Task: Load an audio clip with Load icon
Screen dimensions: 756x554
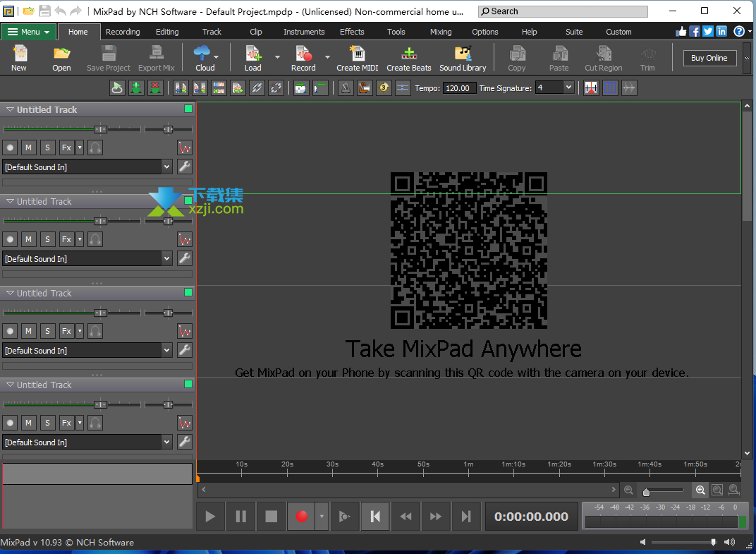Action: (x=252, y=59)
